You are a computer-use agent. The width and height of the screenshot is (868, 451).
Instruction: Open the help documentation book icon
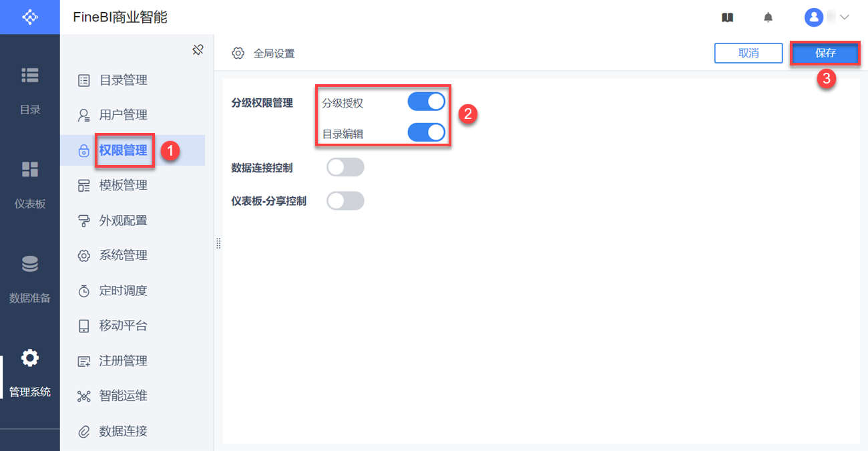pyautogui.click(x=728, y=17)
